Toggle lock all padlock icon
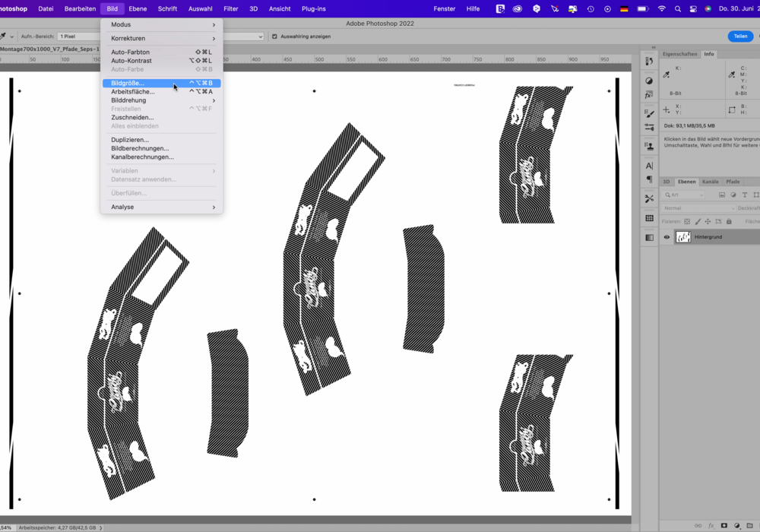Image resolution: width=760 pixels, height=532 pixels. (x=729, y=221)
